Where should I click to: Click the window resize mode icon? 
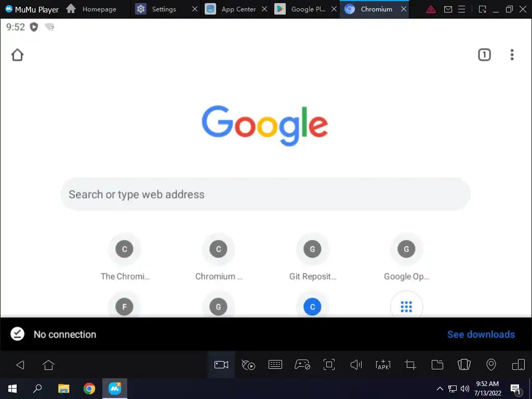(482, 9)
